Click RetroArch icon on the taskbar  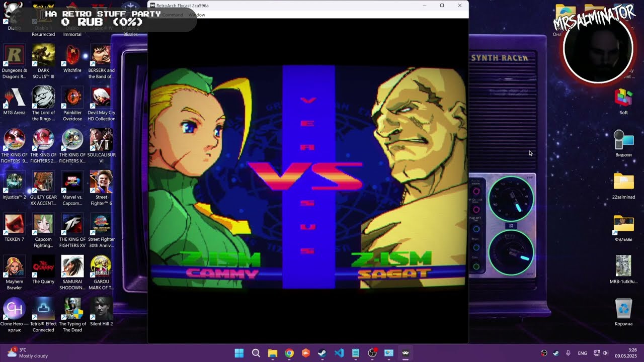[405, 353]
